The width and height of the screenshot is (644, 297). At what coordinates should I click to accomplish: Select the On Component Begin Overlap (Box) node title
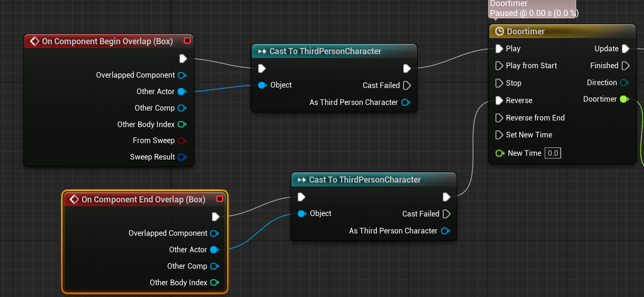[107, 41]
